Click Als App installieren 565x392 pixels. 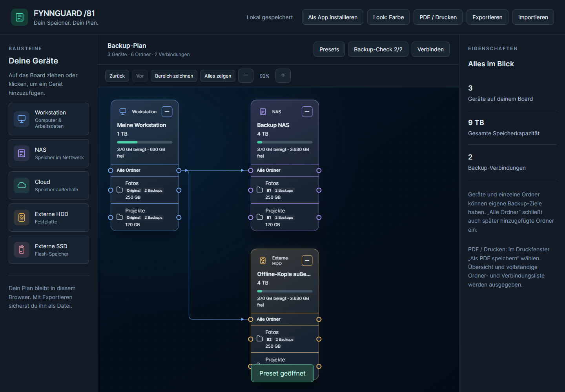333,17
